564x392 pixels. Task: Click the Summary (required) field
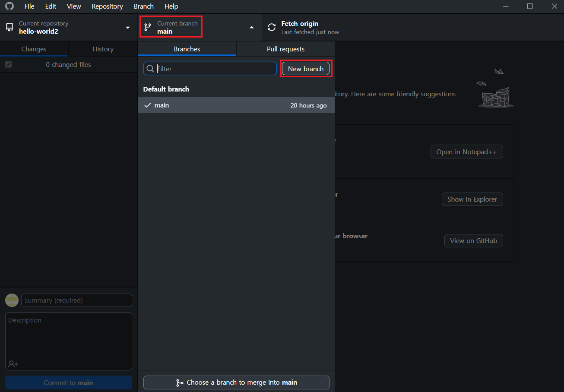pos(76,300)
